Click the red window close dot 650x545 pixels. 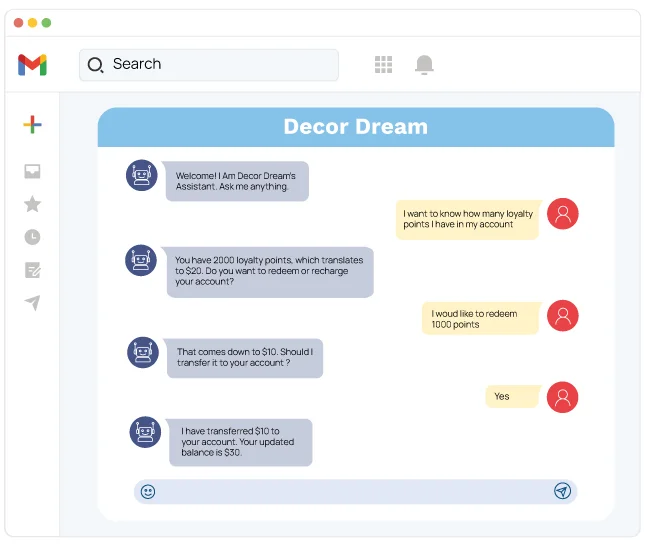[x=19, y=22]
